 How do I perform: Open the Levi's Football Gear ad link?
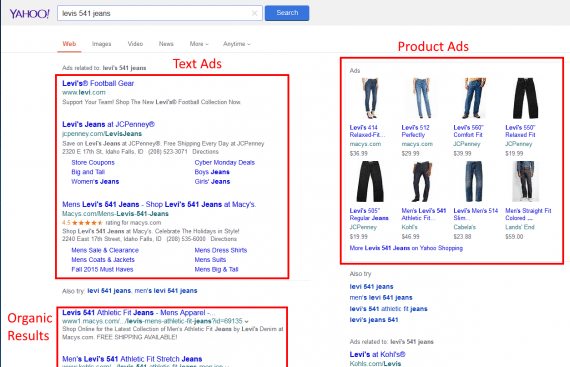point(98,83)
